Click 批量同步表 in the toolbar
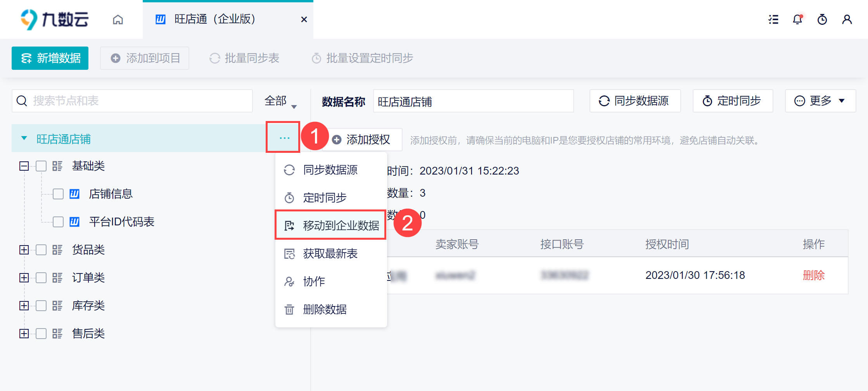The height and width of the screenshot is (391, 868). pyautogui.click(x=244, y=58)
